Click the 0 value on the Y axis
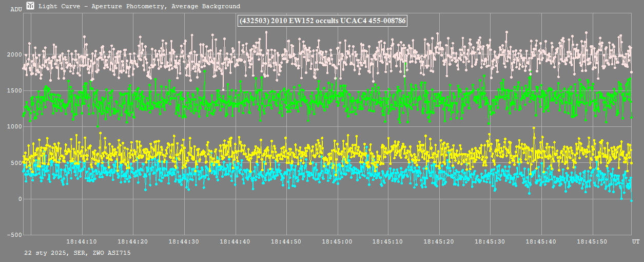This screenshot has width=644, height=262. tap(21, 199)
